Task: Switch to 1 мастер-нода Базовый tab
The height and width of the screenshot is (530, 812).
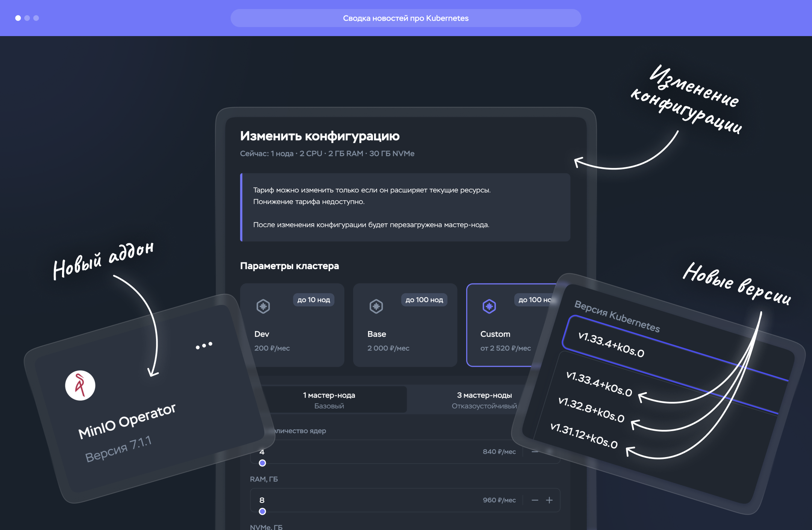Action: coord(329,400)
